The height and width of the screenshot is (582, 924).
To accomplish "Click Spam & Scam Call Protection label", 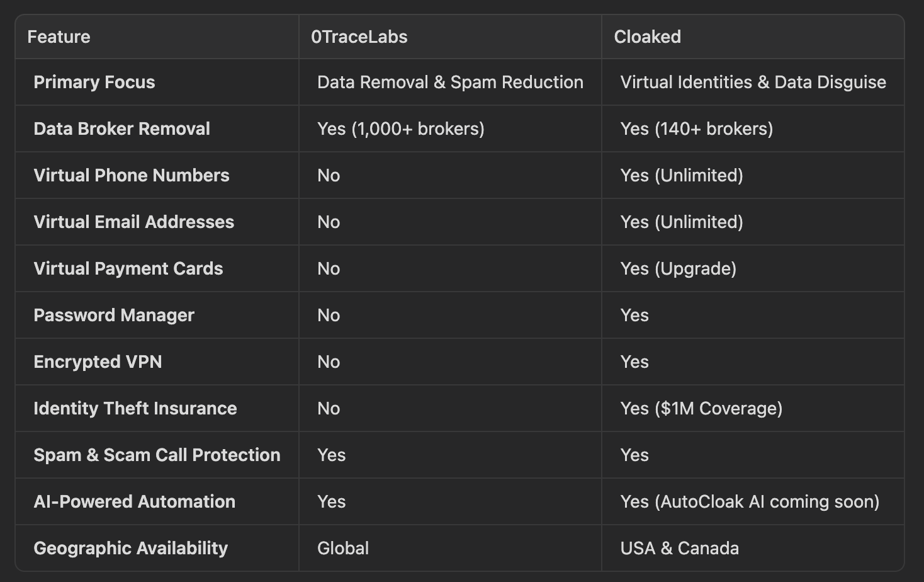I will (157, 455).
